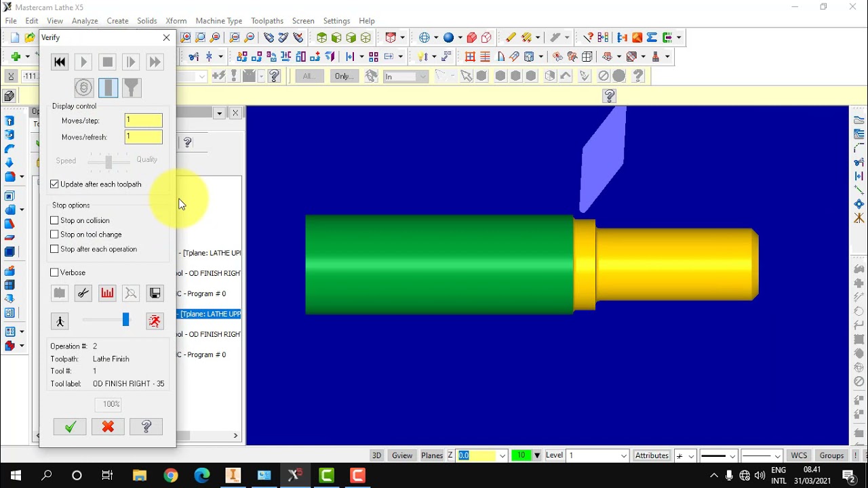Click the Planes status bar button
This screenshot has width=868, height=488.
click(432, 455)
